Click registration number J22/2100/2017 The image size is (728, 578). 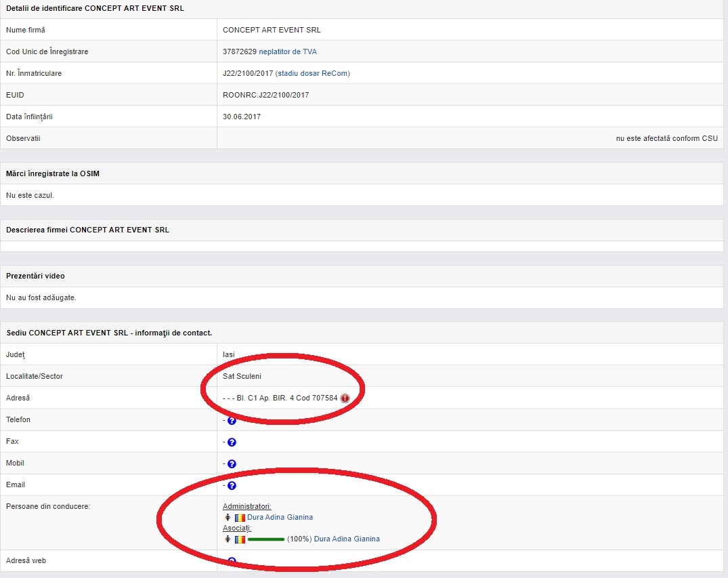point(248,73)
